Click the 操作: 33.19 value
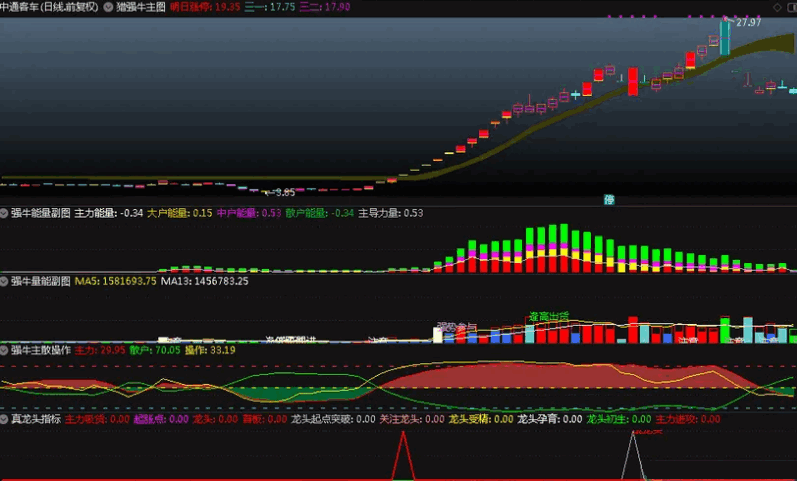Image resolution: width=797 pixels, height=481 pixels. (210, 350)
